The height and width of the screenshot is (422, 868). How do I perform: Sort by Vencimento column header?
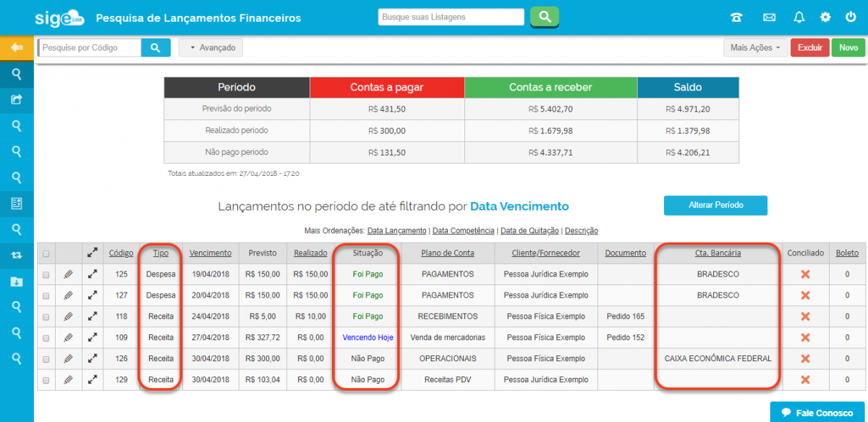point(210,253)
